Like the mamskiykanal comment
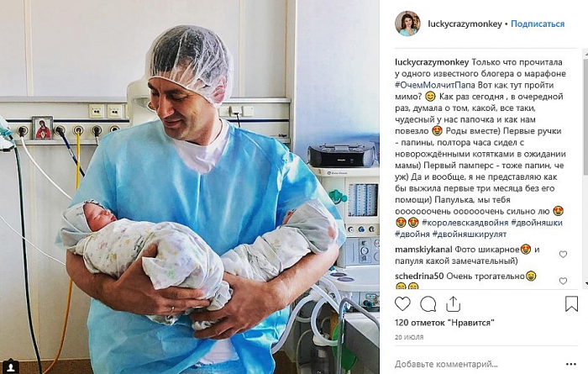588x374 pixels. click(x=563, y=255)
